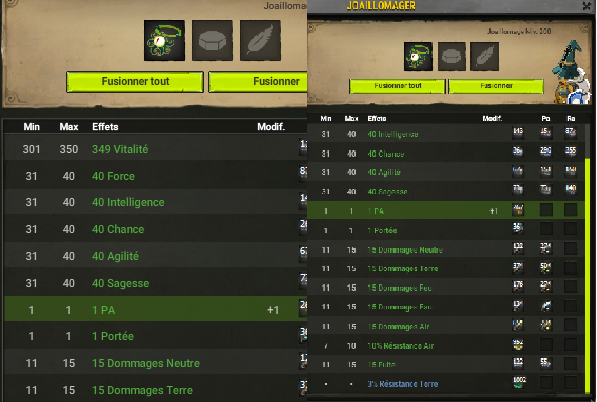Click the basic rune icon on the highlighted PA row
The height and width of the screenshot is (402, 597).
(x=518, y=210)
